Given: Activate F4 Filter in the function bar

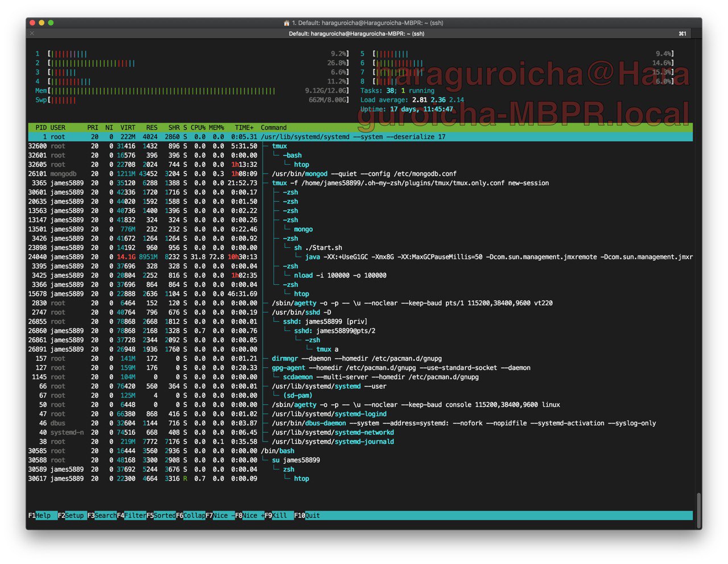Looking at the screenshot, I should 131,516.
